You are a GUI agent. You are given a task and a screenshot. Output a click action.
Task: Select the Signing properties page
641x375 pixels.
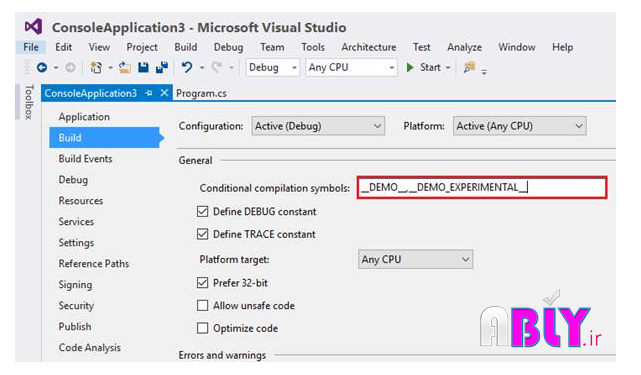coord(75,285)
